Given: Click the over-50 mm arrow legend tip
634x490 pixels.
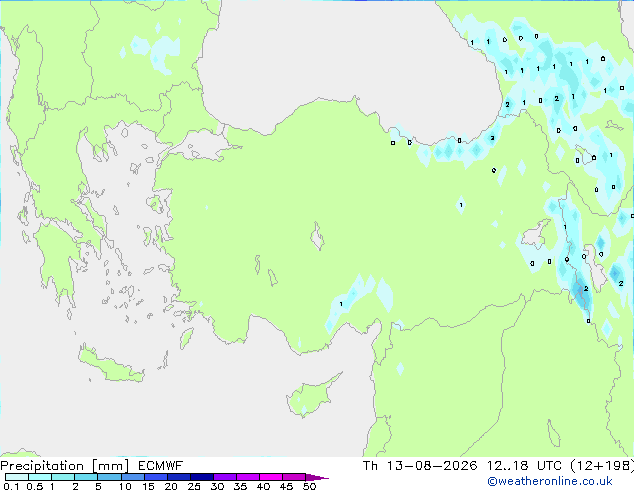Looking at the screenshot, I should (317, 477).
